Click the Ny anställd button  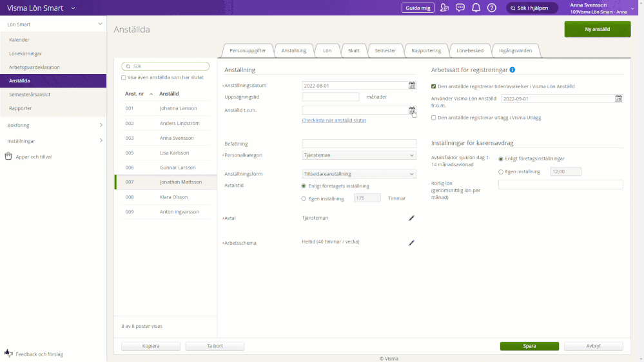(597, 29)
